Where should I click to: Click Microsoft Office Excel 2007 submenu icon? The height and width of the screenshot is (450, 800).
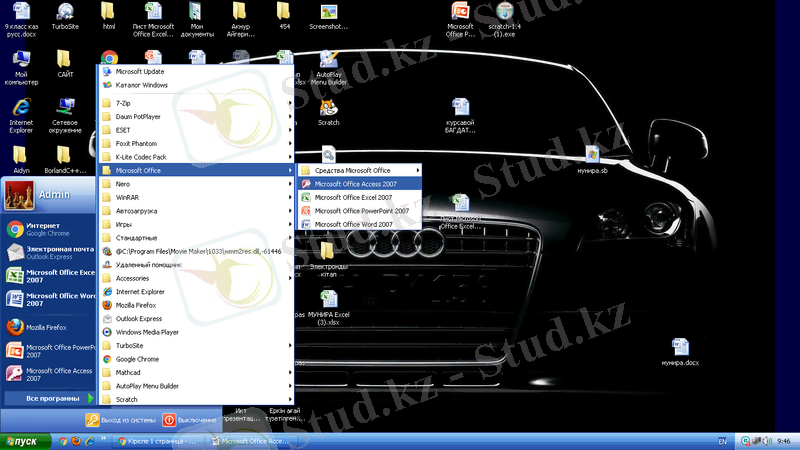coord(306,198)
